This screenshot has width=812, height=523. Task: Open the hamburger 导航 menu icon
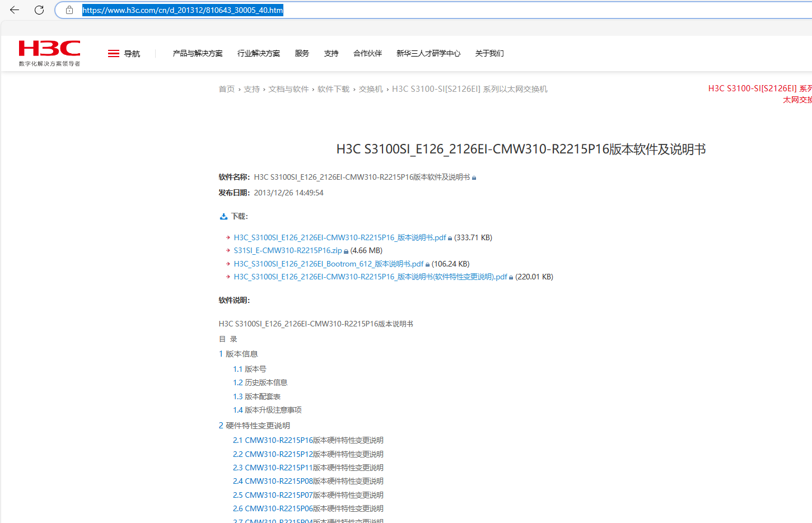pyautogui.click(x=114, y=54)
